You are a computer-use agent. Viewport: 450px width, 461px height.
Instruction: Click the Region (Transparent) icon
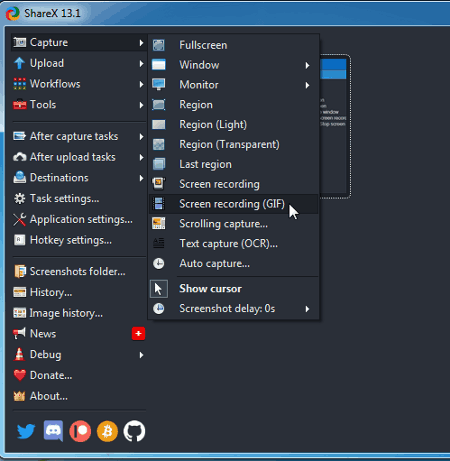click(x=159, y=144)
